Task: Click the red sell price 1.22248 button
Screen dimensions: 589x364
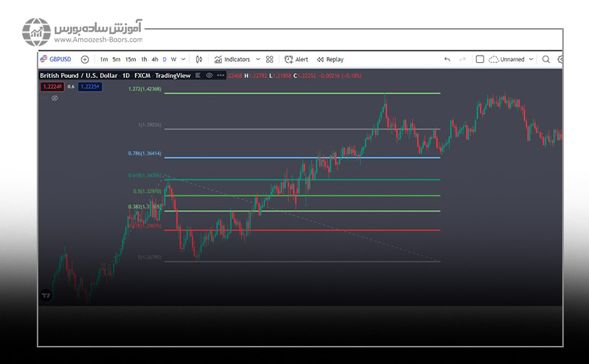Action: point(53,87)
